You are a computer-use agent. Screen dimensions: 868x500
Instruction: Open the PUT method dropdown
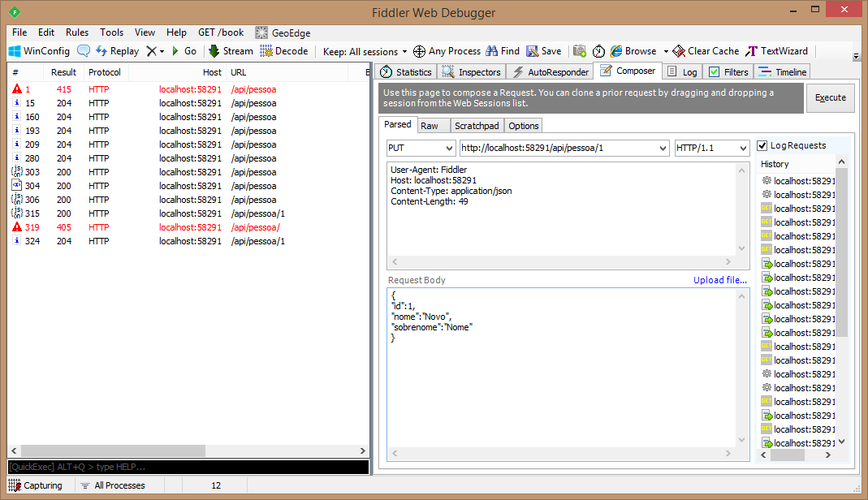421,148
